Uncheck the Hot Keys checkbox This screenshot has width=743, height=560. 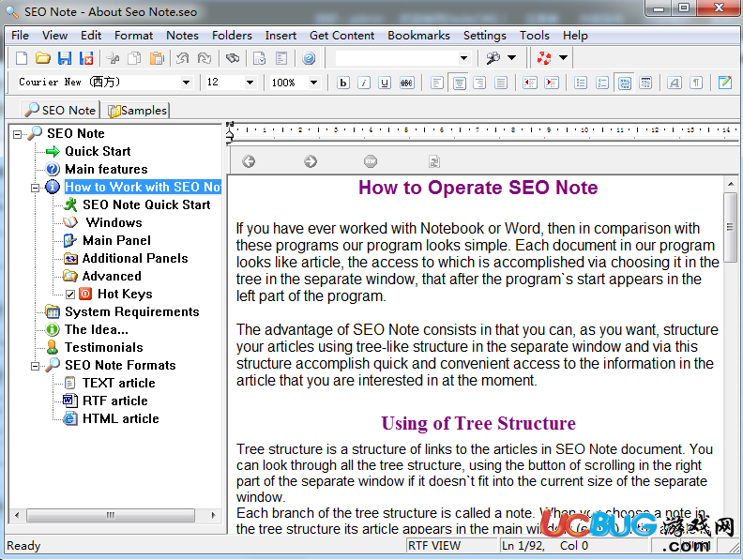pos(70,295)
